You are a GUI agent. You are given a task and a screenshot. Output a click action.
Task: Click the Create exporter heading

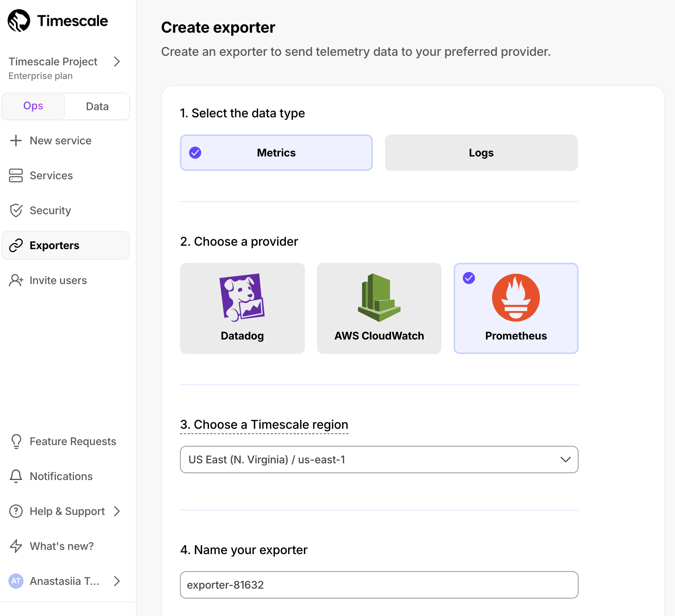click(x=218, y=27)
